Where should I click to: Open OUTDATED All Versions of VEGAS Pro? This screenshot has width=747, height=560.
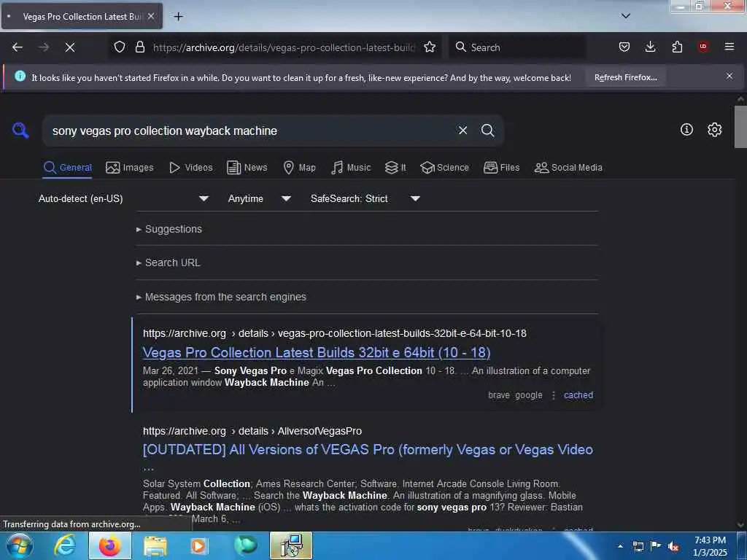368,450
